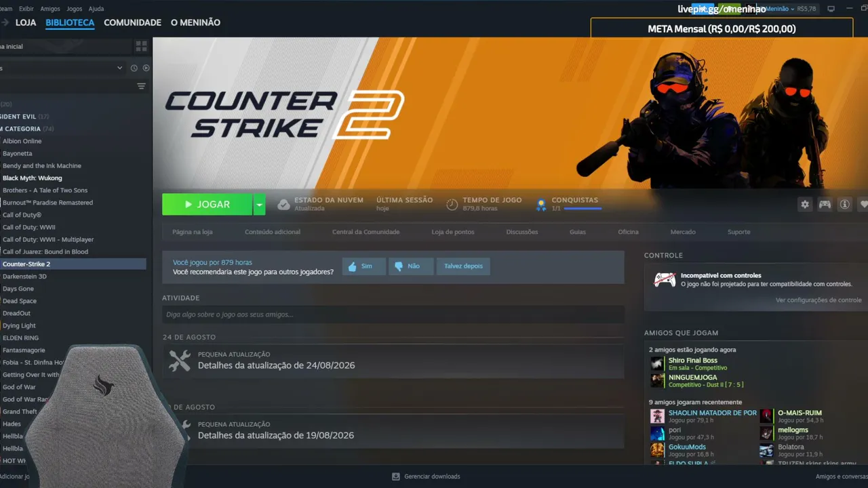
Task: Click the thumbs up Sim icon
Action: [352, 266]
